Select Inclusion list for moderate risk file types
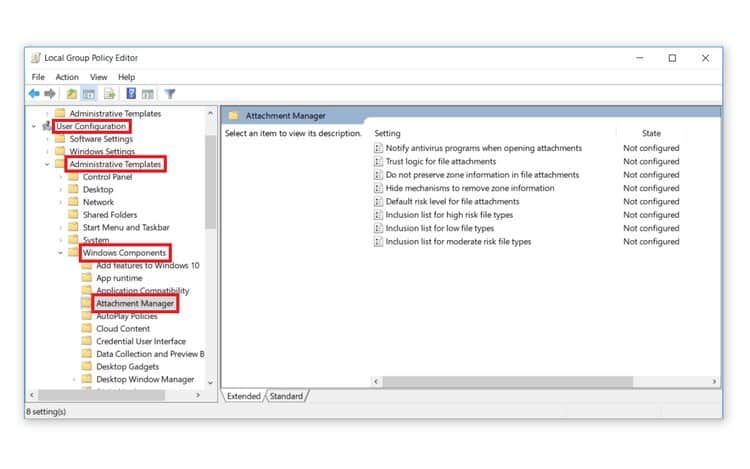Image resolution: width=750 pixels, height=469 pixels. click(x=458, y=242)
